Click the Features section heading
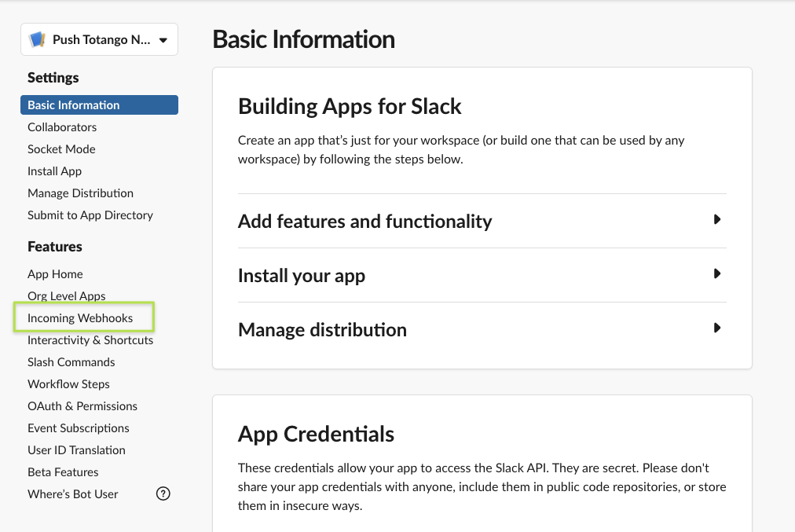Viewport: 795px width, 532px height. 55,247
